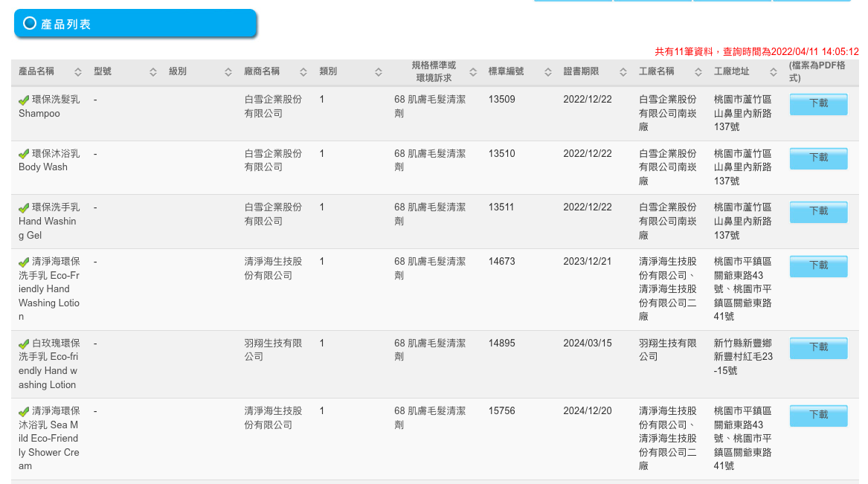Click green checkmark beside 環保洗髮乳 Shampoo
This screenshot has width=868, height=484.
tap(24, 100)
